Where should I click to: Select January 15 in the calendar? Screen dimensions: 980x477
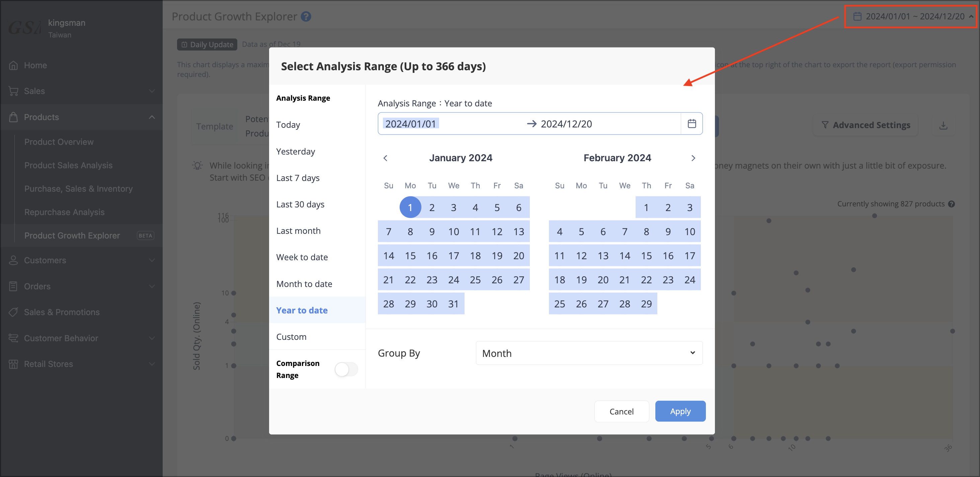click(410, 256)
